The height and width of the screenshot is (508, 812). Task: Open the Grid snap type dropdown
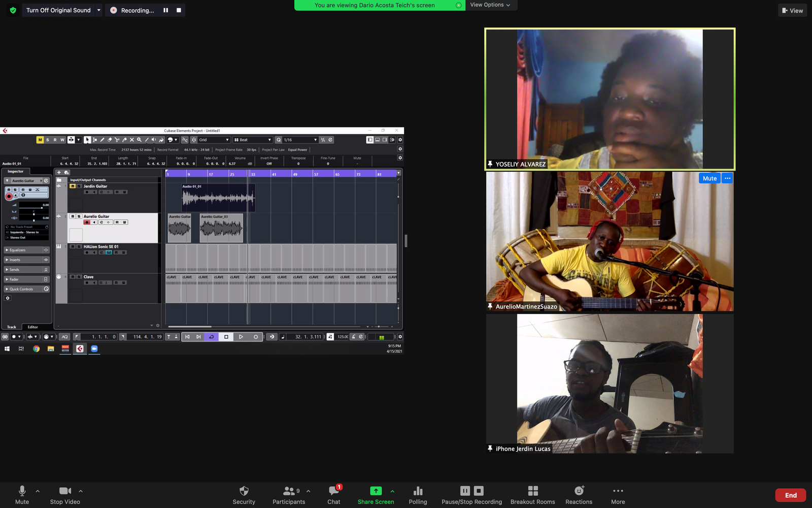click(214, 140)
